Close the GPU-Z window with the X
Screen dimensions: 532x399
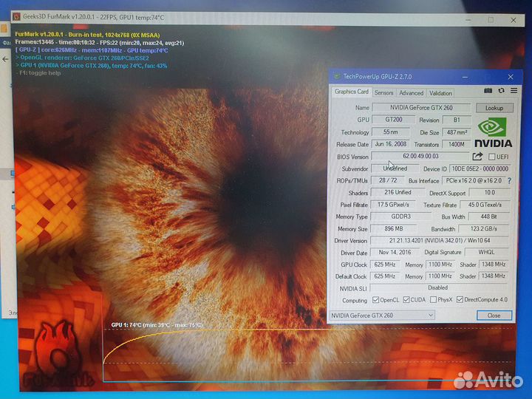[x=511, y=77]
